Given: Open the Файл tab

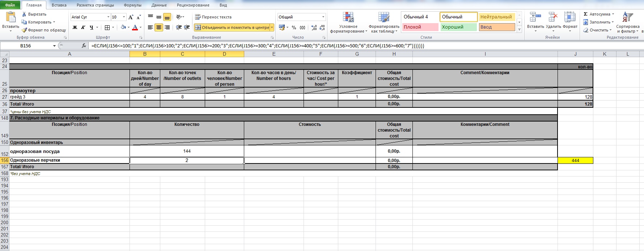Looking at the screenshot, I should pyautogui.click(x=10, y=5).
